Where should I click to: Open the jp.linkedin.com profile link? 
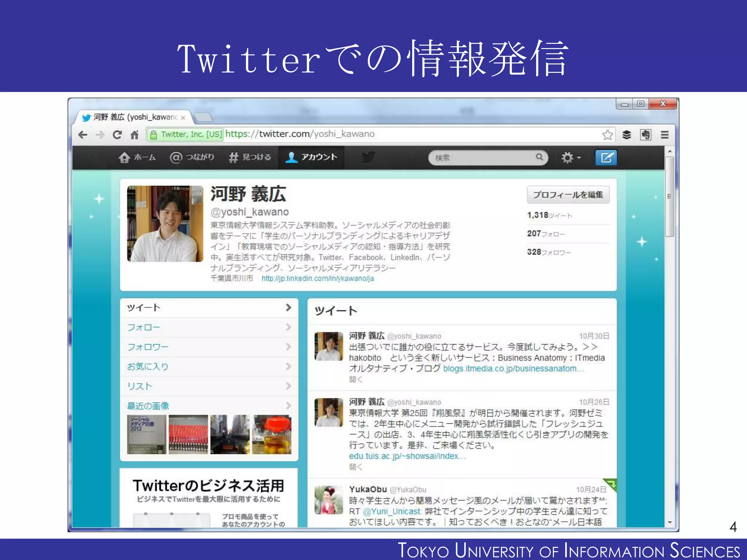(318, 279)
